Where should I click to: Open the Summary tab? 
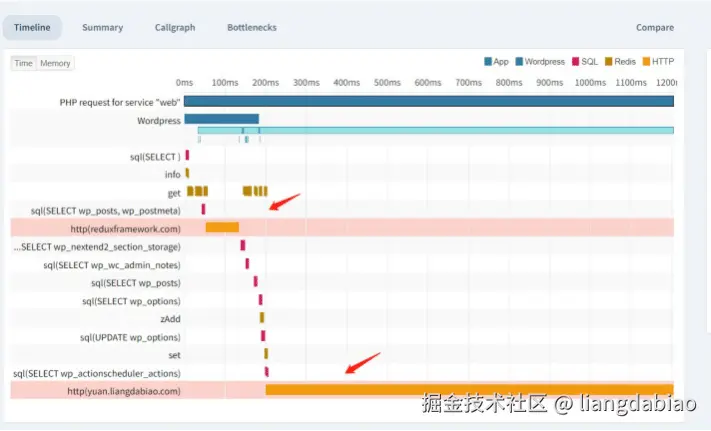tap(102, 28)
